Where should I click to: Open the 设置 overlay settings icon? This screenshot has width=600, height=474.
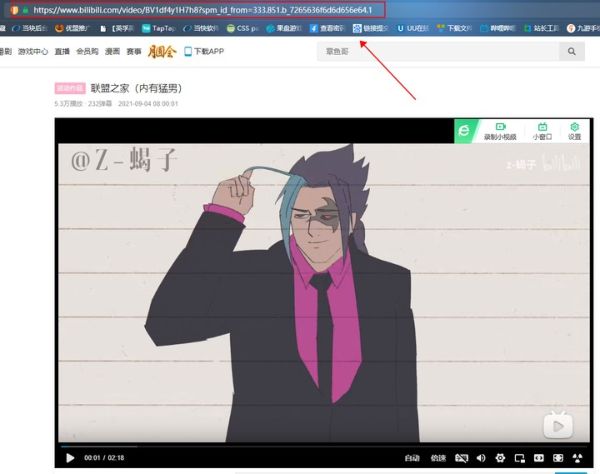tap(574, 131)
